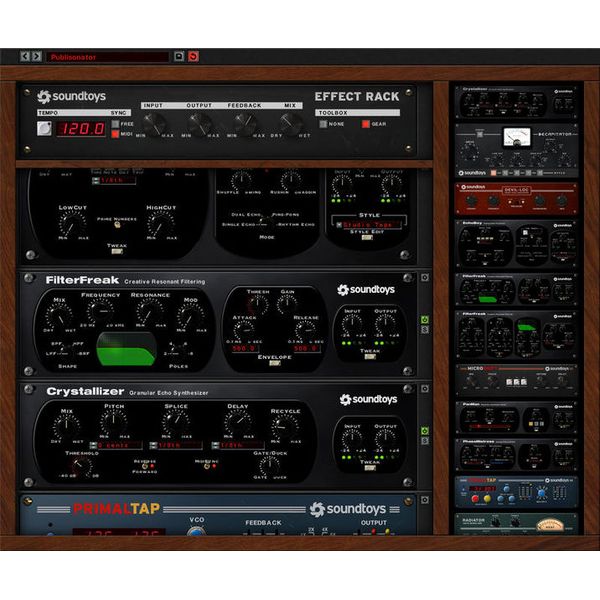The image size is (600, 600).
Task: Select MicroShift thumbnail in plugin browser
Action: pos(517,380)
